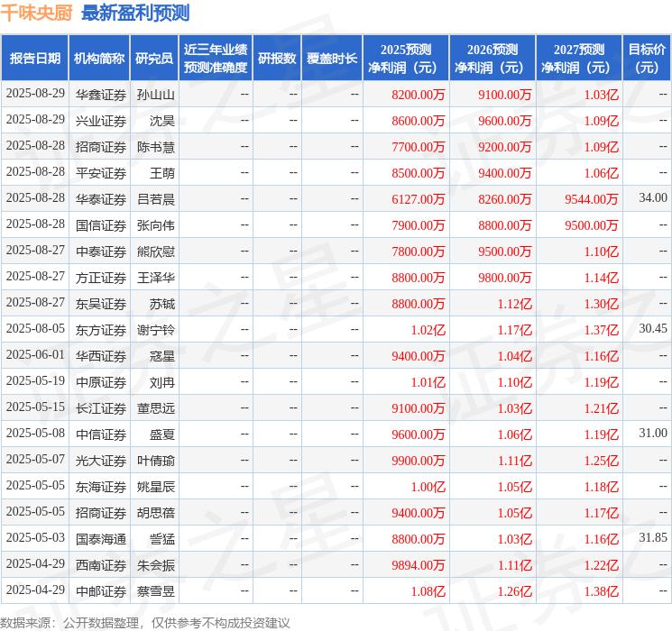Click the 最新盈利预测 heading
Screen dimensions: 672x631
135,13
